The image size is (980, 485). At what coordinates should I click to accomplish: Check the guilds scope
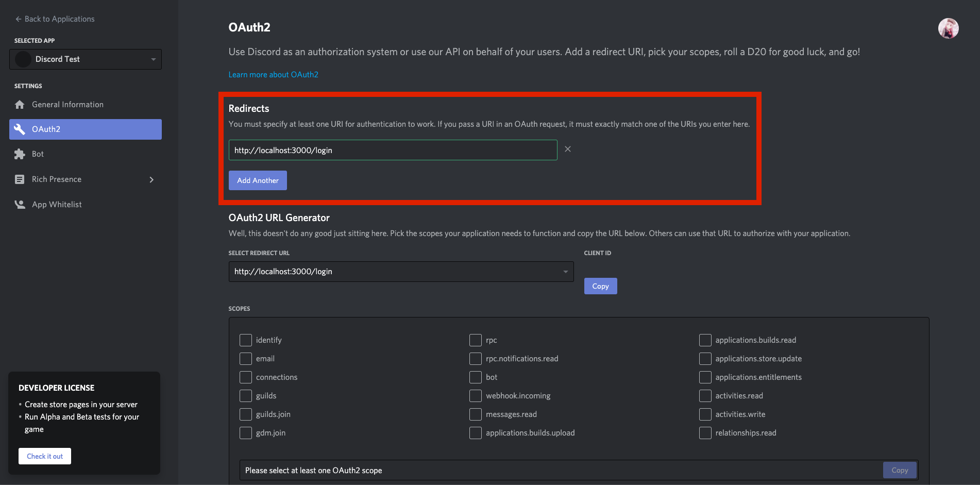[246, 396]
